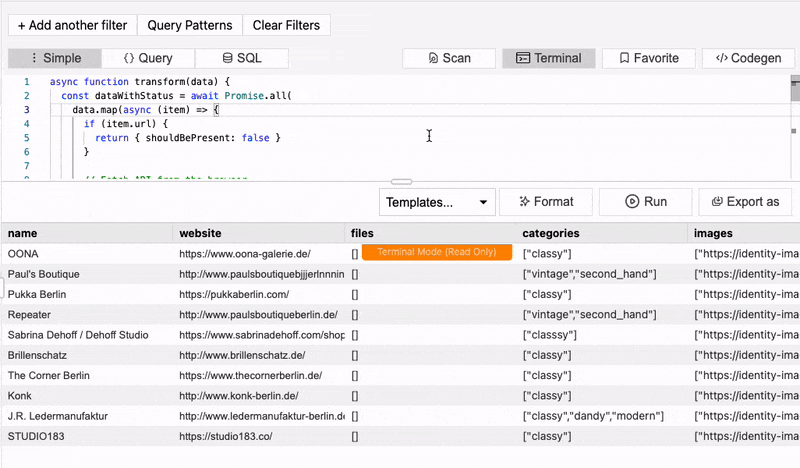Viewport: 800px width, 468px height.
Task: Click the ["classsy"] categories cell
Action: point(602,335)
